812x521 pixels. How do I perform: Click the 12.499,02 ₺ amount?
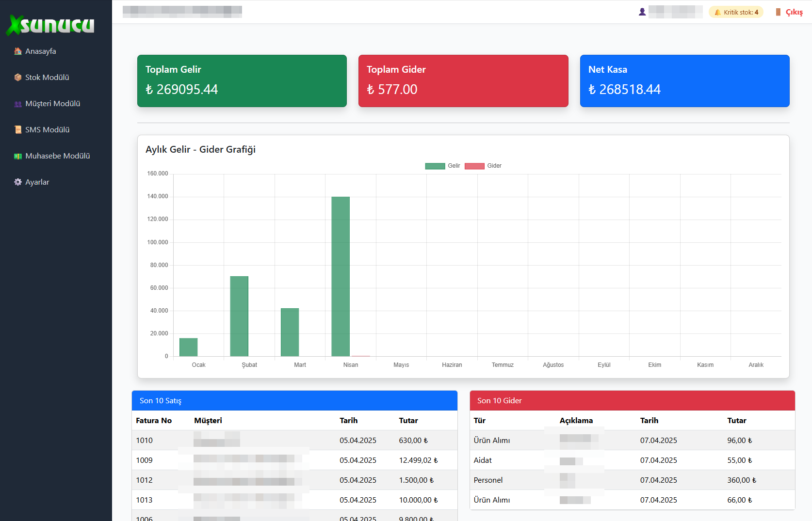(x=419, y=460)
